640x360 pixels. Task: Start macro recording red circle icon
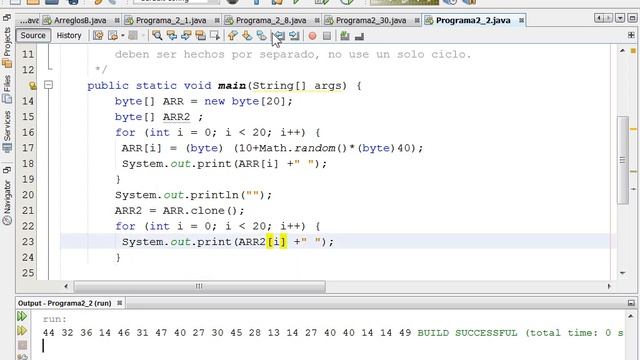click(312, 36)
